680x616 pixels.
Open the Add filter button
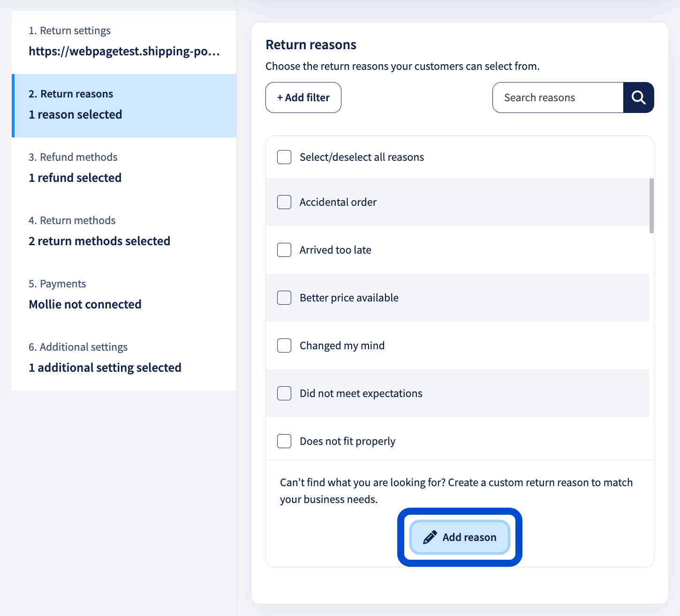coord(303,98)
